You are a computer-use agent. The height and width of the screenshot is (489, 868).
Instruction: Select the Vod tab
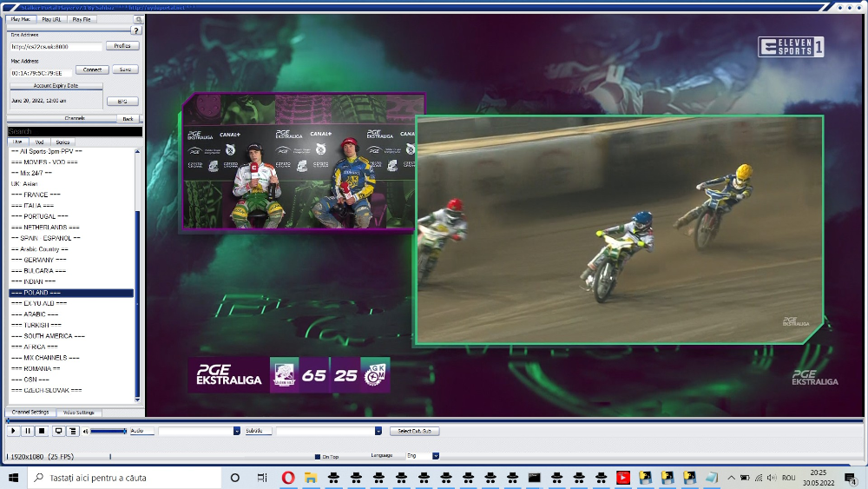click(x=39, y=142)
